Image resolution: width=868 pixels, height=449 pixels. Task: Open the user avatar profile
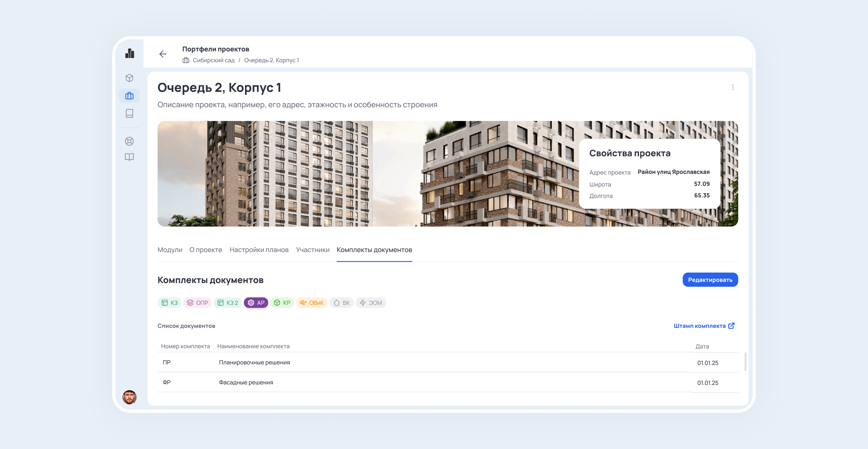coord(129,397)
